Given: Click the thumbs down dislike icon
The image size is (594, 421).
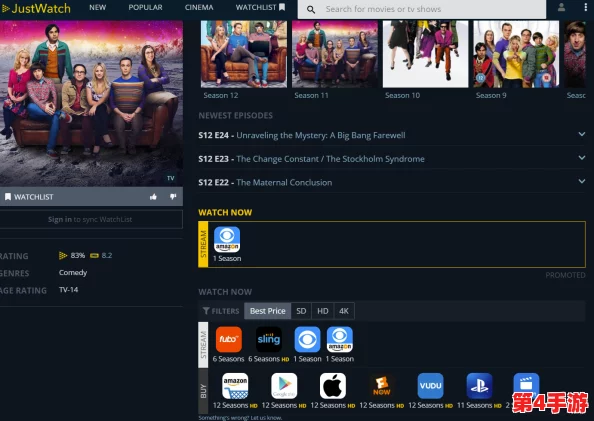Looking at the screenshot, I should pyautogui.click(x=173, y=197).
